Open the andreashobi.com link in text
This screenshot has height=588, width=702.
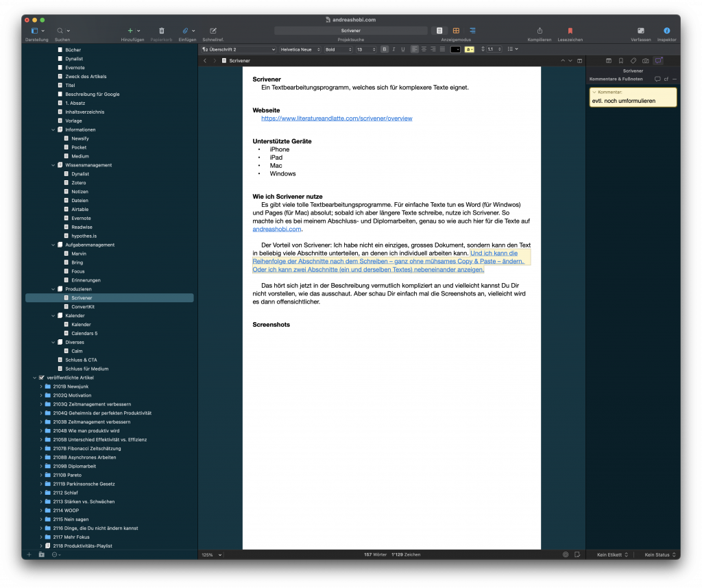[x=277, y=229]
